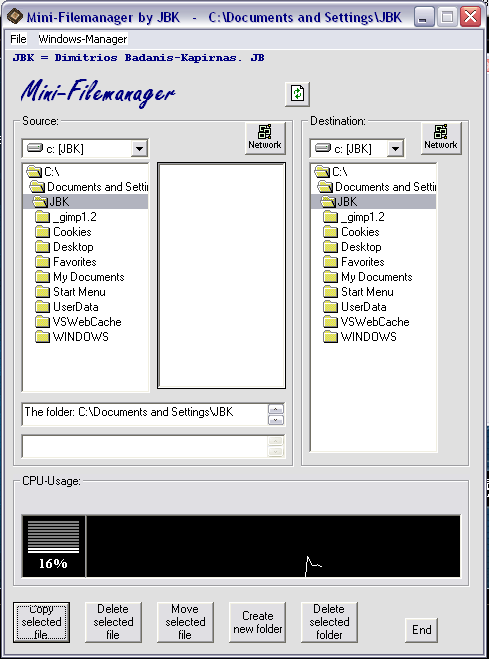
Task: Click the application icon in the title bar
Action: point(15,17)
